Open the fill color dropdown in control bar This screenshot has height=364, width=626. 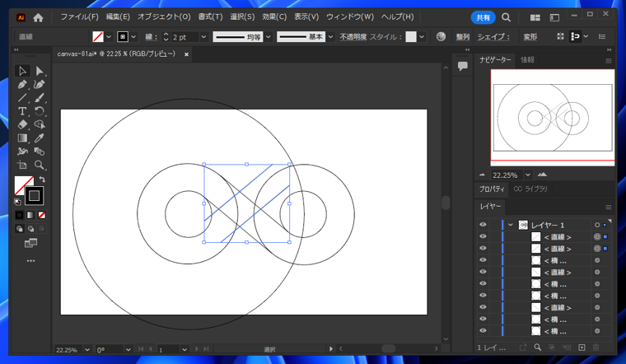coord(109,37)
